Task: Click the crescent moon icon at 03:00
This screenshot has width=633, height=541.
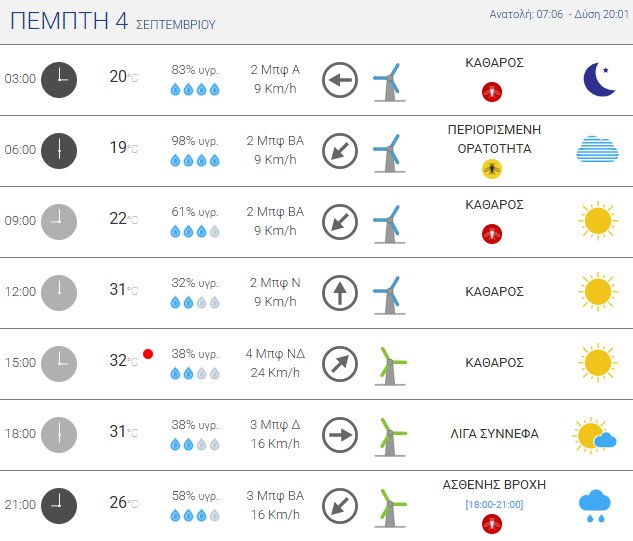Action: 598,79
